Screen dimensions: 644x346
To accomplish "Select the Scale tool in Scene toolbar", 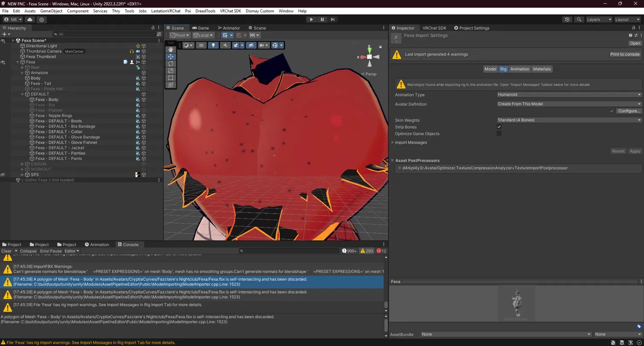I will tap(171, 71).
